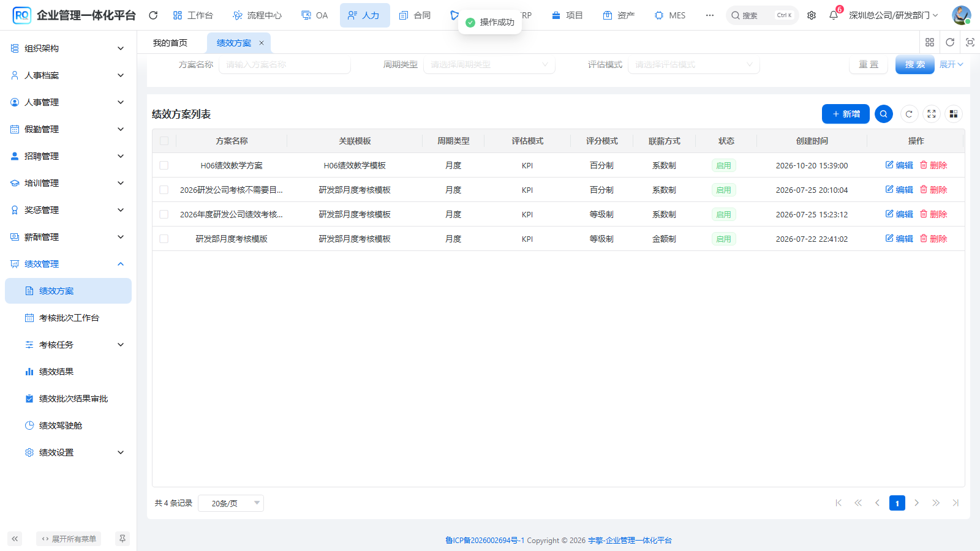Check the H06绩效教学方案 row checkbox
This screenshot has height=551, width=980.
(x=164, y=165)
